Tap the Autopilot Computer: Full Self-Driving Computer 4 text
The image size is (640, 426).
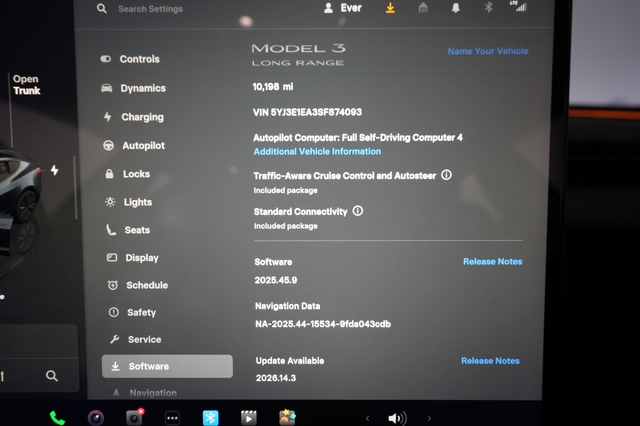pyautogui.click(x=358, y=138)
